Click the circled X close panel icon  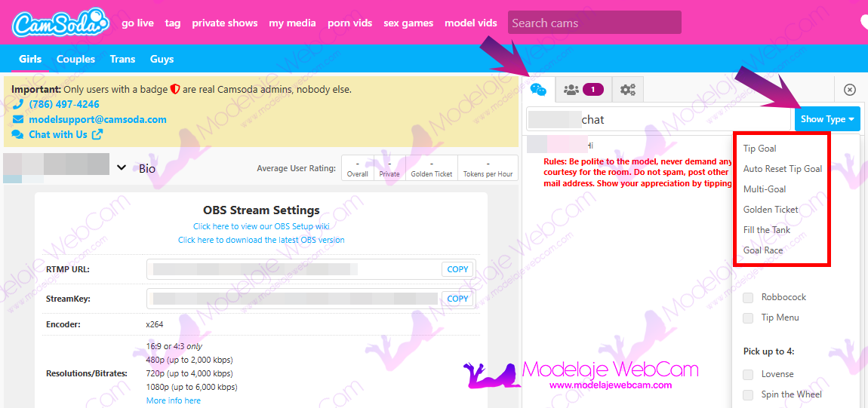(x=849, y=90)
